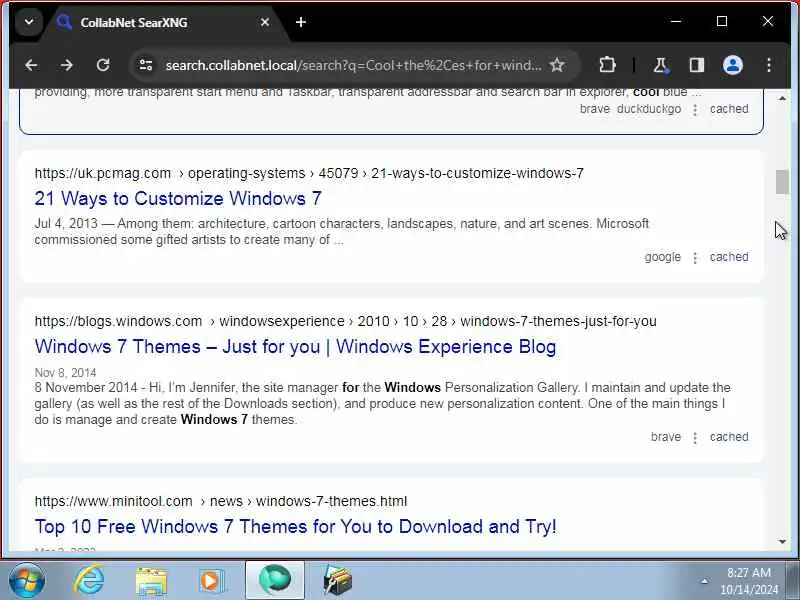The width and height of the screenshot is (800, 600).
Task: Close the CollabNet SearXNG tab
Action: [265, 22]
